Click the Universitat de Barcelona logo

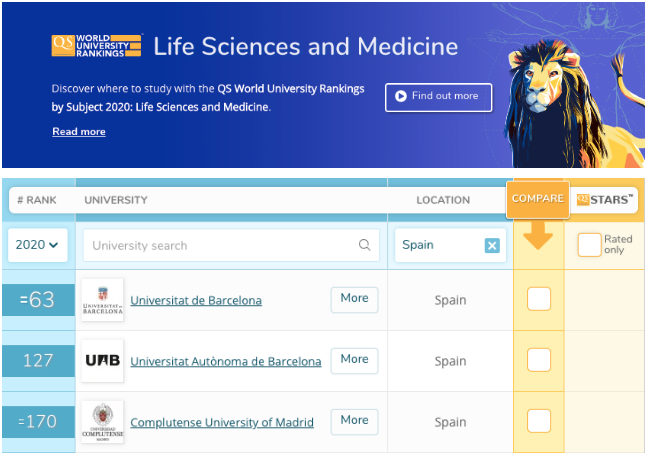click(103, 300)
